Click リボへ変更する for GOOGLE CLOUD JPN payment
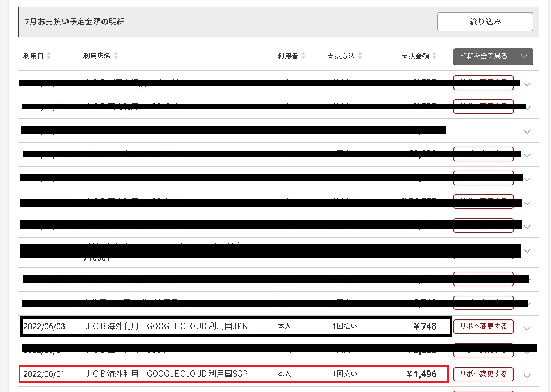 click(483, 326)
